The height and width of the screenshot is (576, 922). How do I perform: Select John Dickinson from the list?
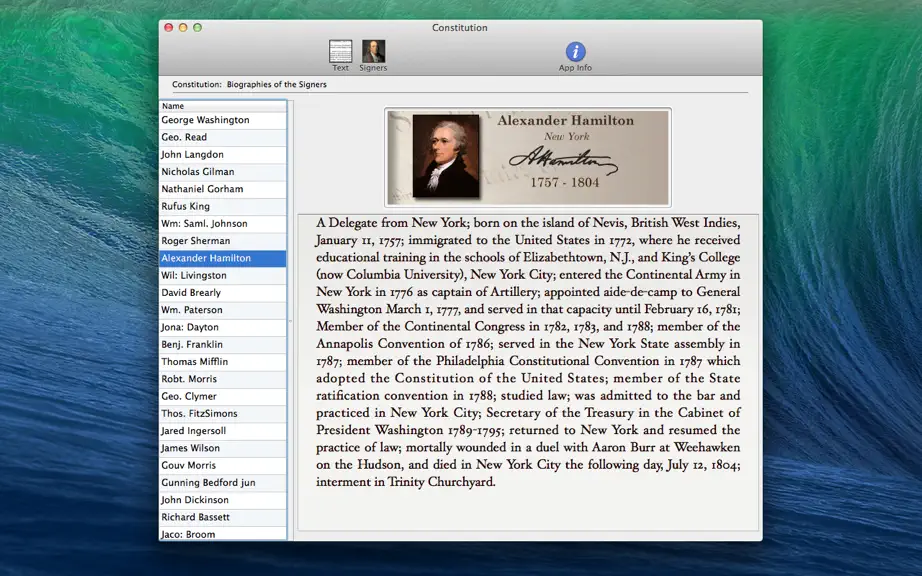coord(223,500)
